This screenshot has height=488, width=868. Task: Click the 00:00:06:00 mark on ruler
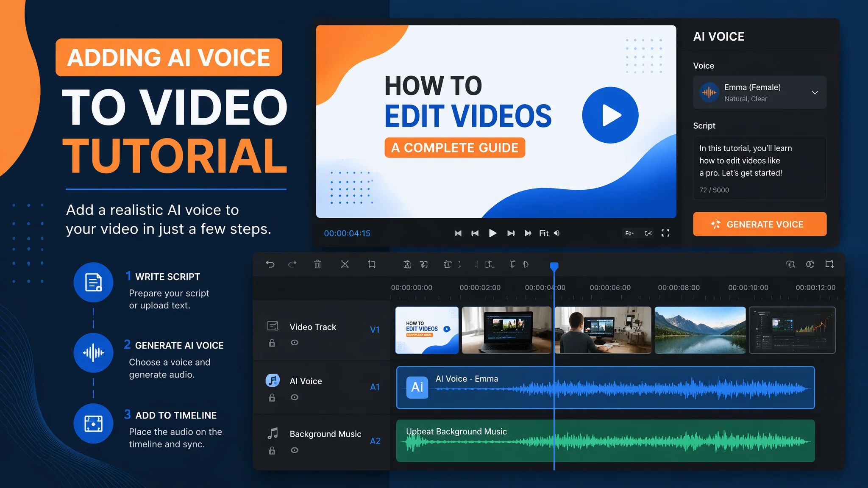pos(610,288)
